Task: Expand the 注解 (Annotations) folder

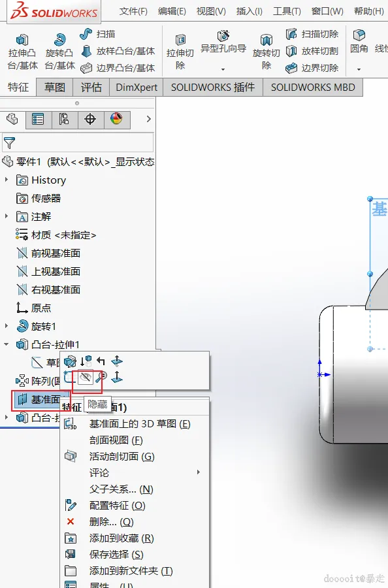Action: point(7,216)
